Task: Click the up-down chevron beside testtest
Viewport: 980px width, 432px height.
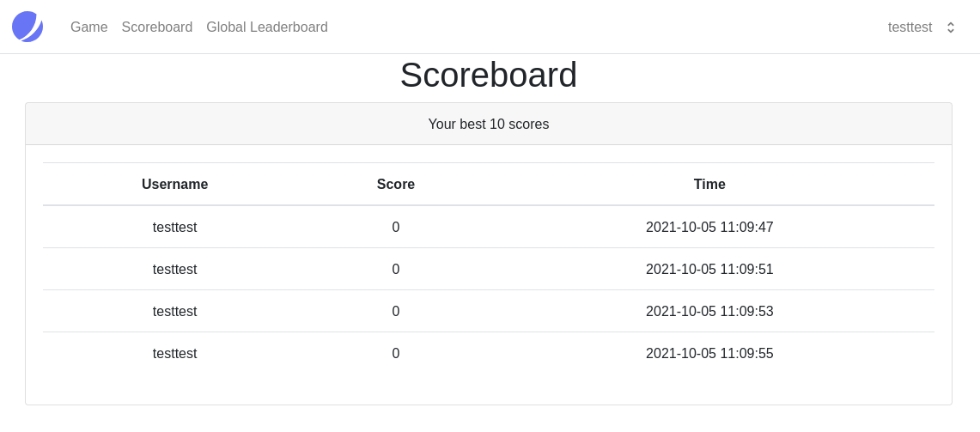Action: click(951, 27)
